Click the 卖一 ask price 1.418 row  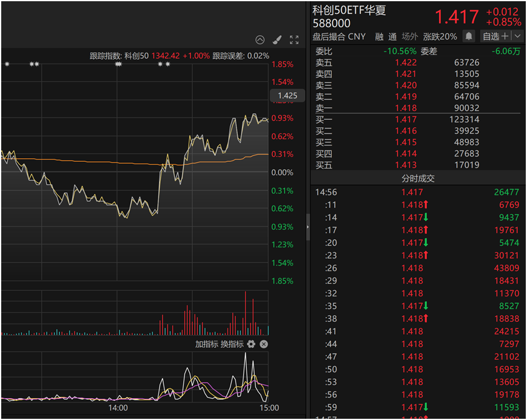(x=418, y=108)
